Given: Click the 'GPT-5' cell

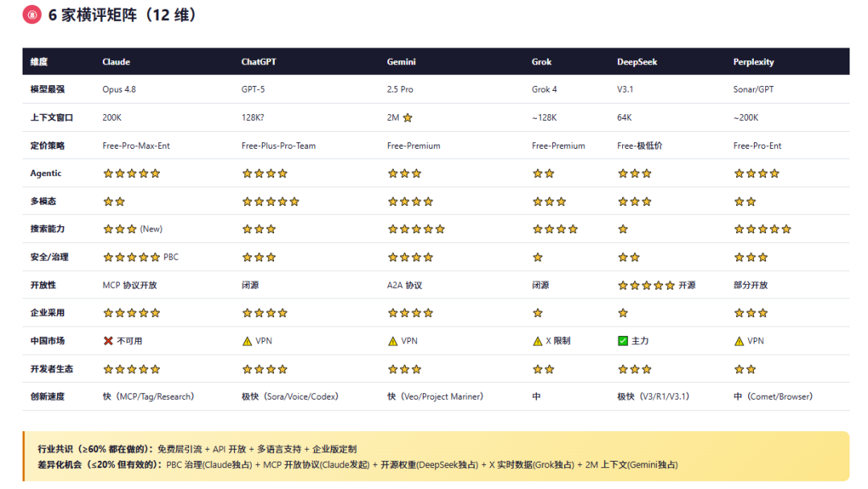Looking at the screenshot, I should [253, 89].
